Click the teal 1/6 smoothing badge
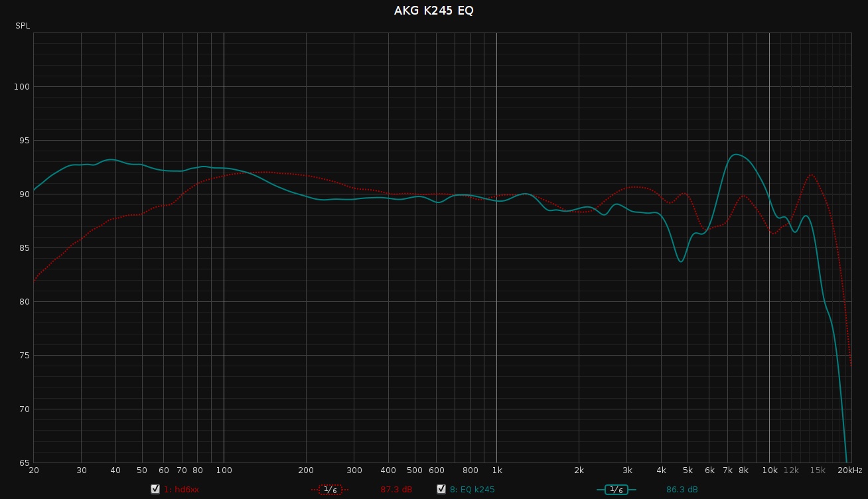 (616, 490)
